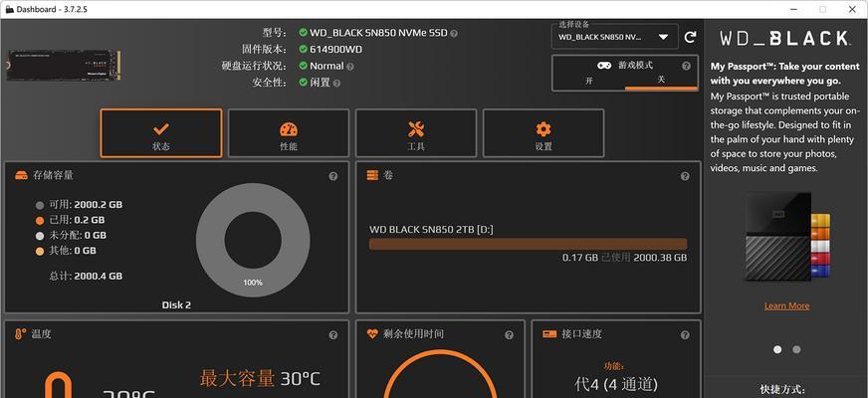Turn game mode off with 关
Screen dimensions: 868x398
(661, 80)
